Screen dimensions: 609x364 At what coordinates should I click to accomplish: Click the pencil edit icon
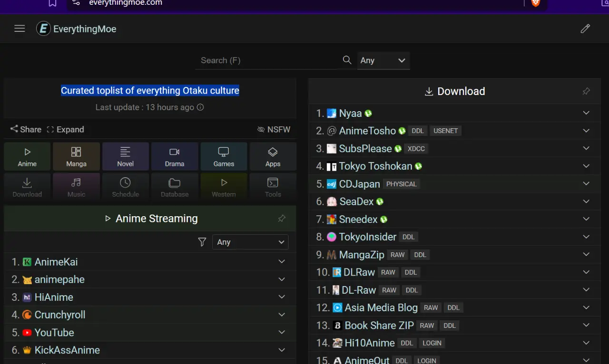click(585, 29)
